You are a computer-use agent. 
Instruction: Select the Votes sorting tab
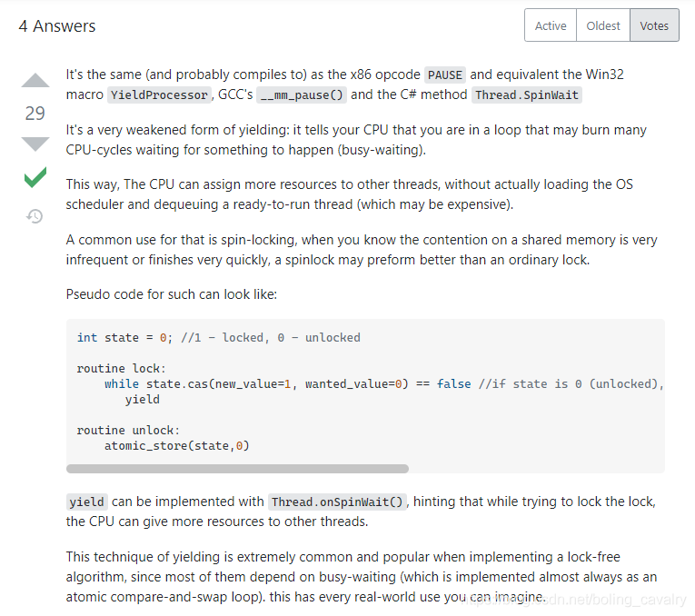tap(654, 25)
